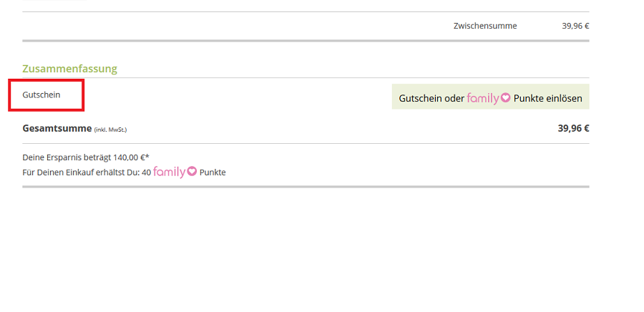644x312 pixels.
Task: Click the number 40 in the points line
Action: (146, 172)
